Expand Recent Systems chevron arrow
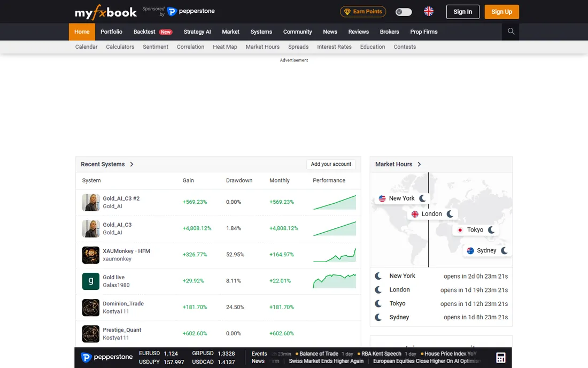 (131, 164)
